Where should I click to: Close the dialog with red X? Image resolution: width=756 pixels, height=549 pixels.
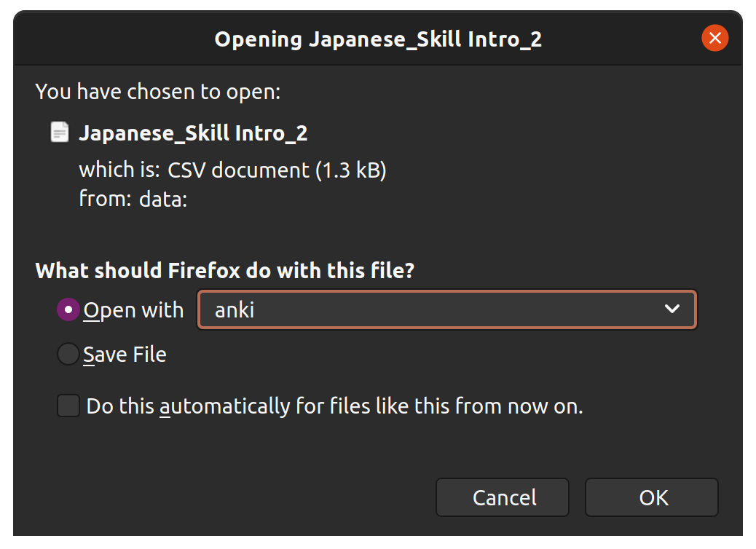[715, 38]
